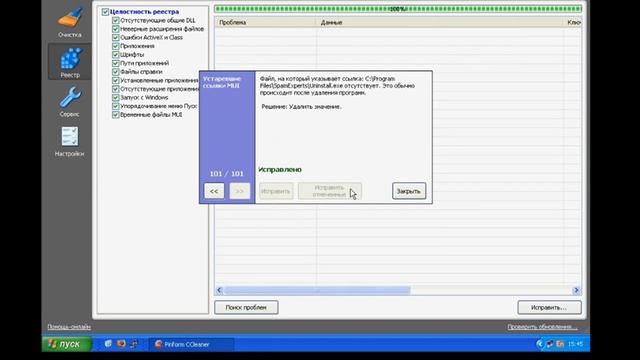Click the Исправить button in dialog
The image size is (640, 360).
276,191
